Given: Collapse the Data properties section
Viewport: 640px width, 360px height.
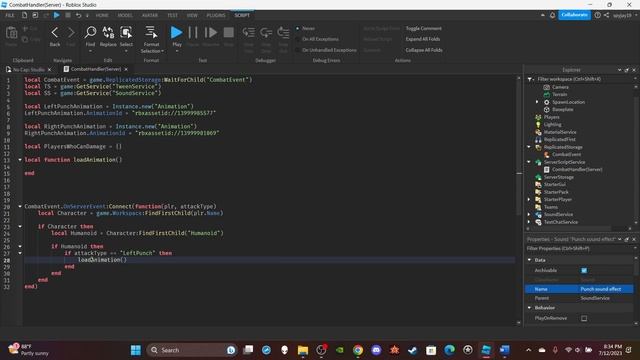Looking at the screenshot, I should coord(530,260).
